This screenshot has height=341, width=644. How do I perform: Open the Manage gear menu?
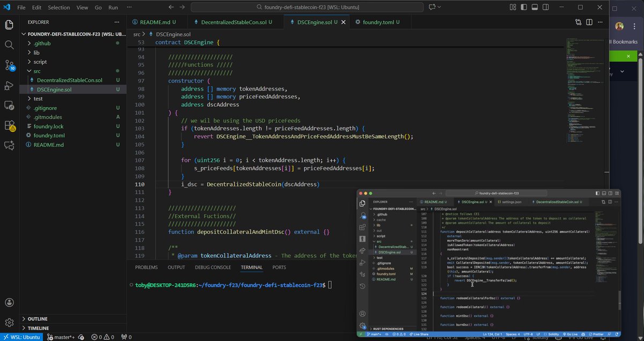9,323
